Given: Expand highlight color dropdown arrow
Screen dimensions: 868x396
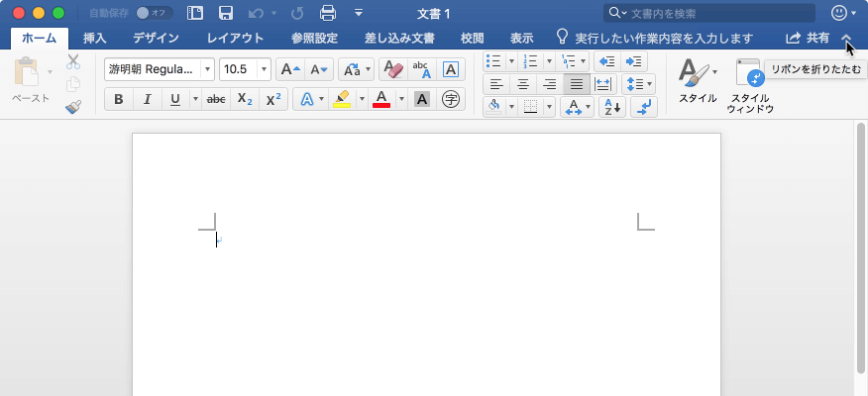Looking at the screenshot, I should point(362,100).
